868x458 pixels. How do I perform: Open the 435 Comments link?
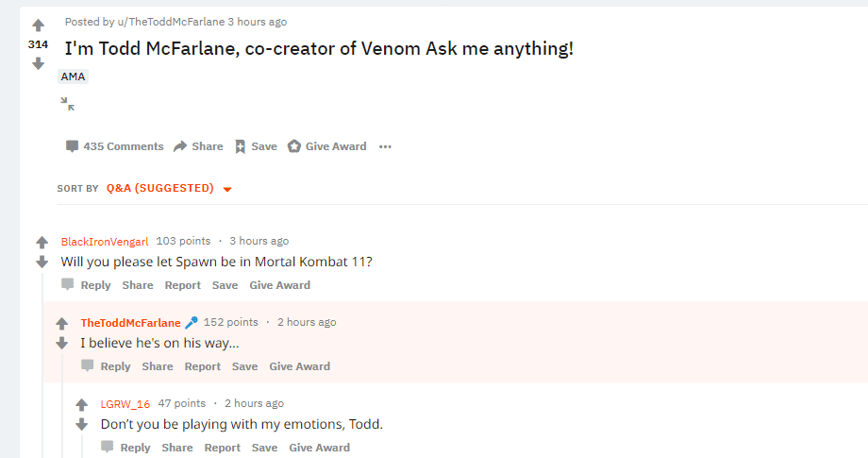(x=114, y=146)
